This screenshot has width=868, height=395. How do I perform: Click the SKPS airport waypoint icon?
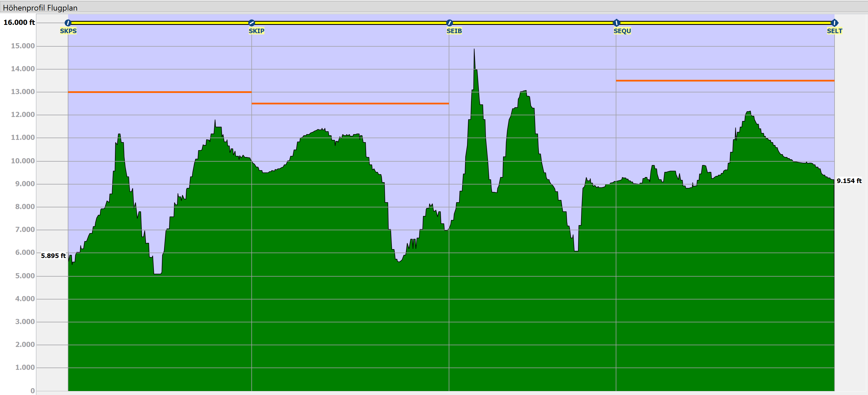[x=68, y=23]
